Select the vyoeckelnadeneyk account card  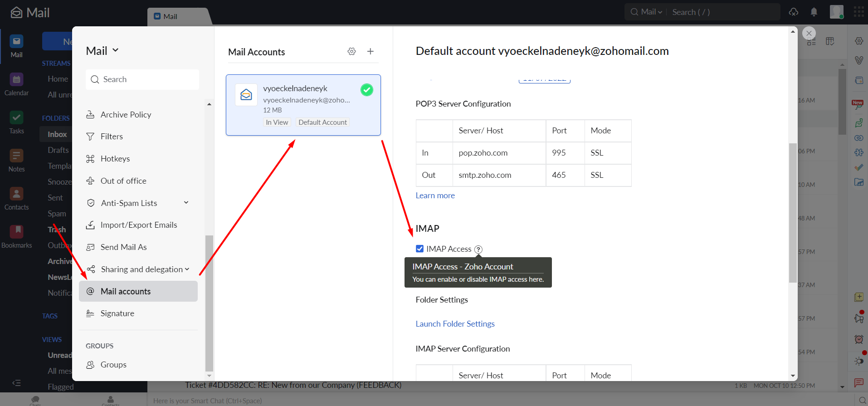click(303, 105)
